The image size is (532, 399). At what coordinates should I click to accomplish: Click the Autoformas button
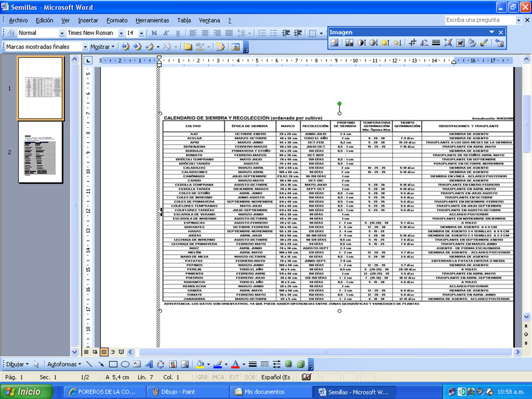click(x=64, y=364)
